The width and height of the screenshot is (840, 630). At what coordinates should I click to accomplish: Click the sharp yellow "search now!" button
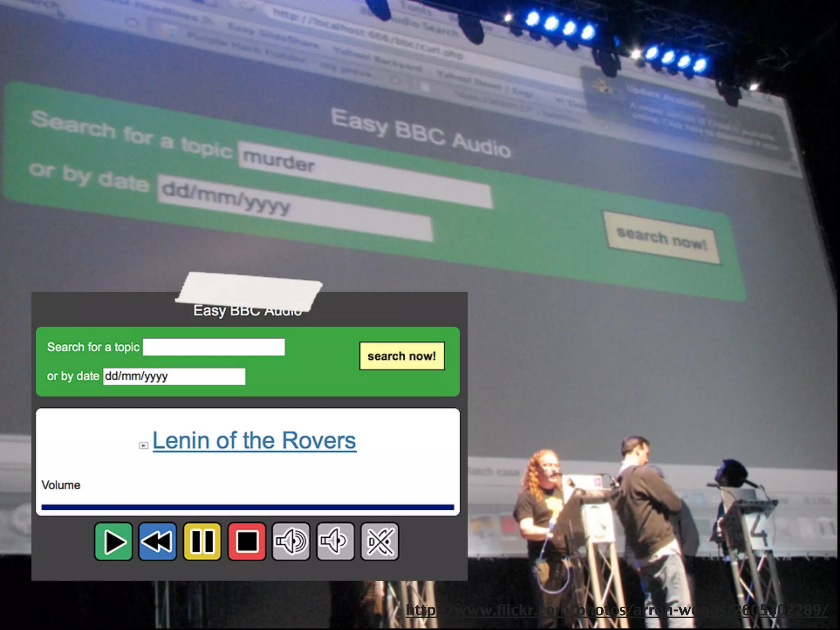coord(402,356)
